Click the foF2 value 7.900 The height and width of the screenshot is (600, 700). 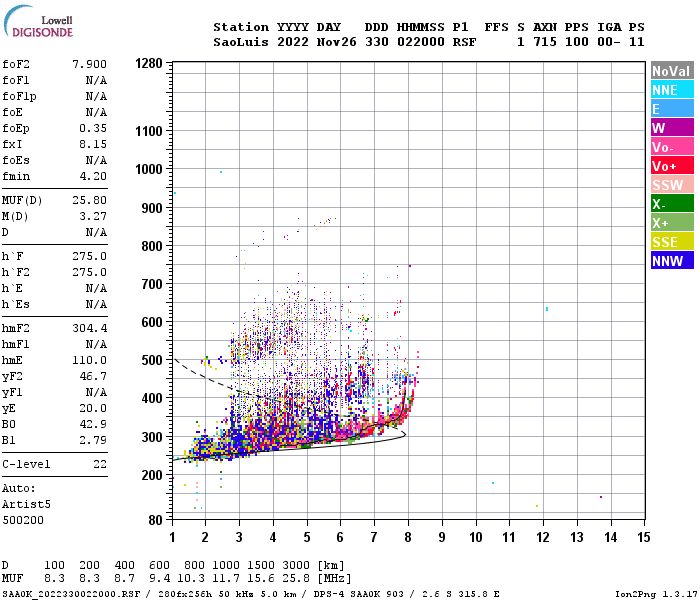pyautogui.click(x=89, y=64)
